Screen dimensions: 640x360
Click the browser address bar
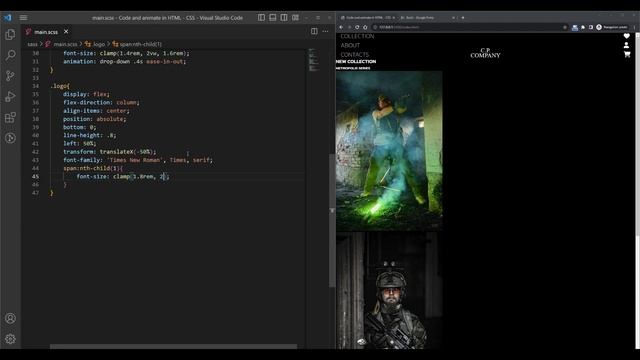tap(469, 27)
